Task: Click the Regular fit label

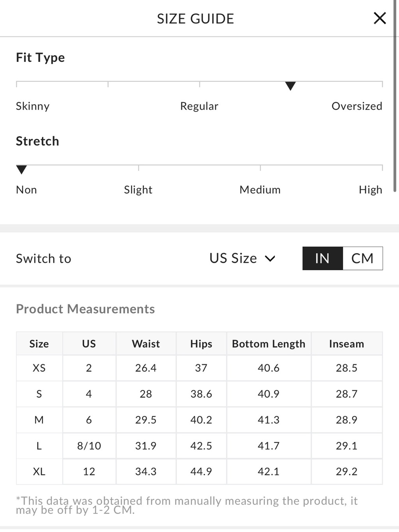Action: (199, 106)
